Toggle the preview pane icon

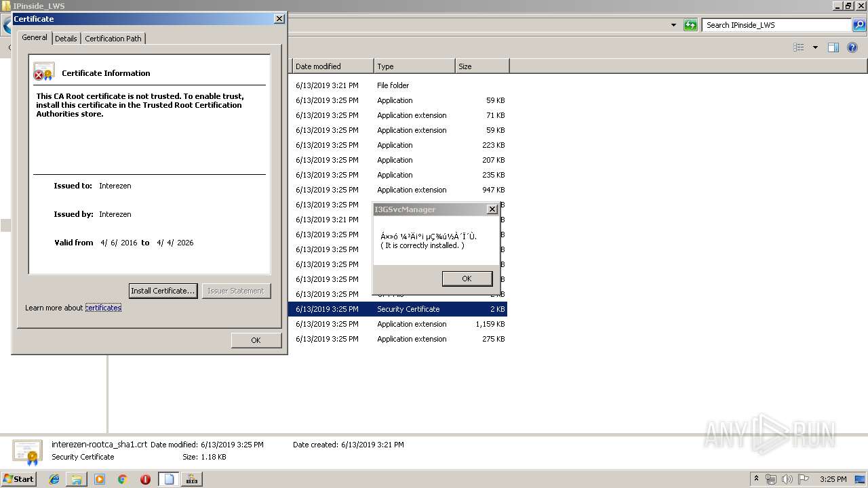[x=833, y=47]
